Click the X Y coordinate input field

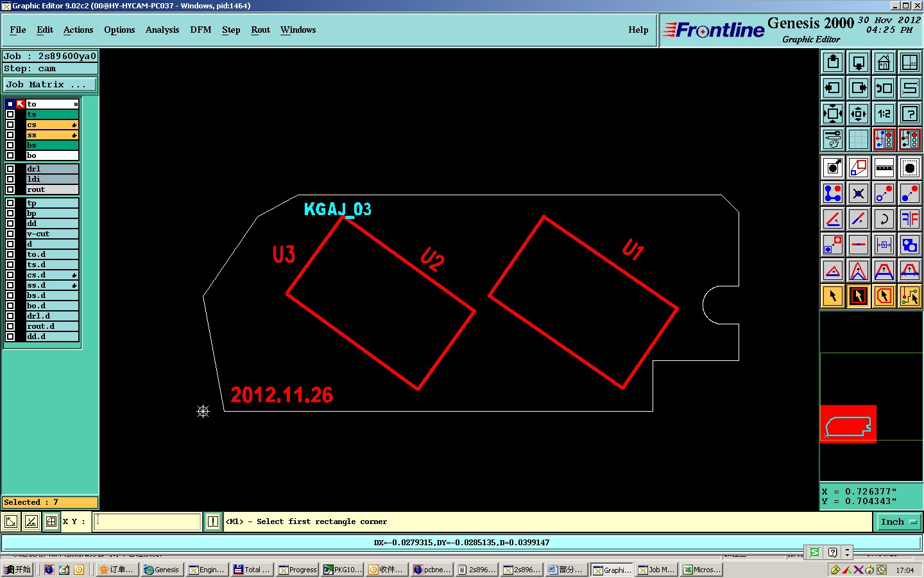pos(148,521)
